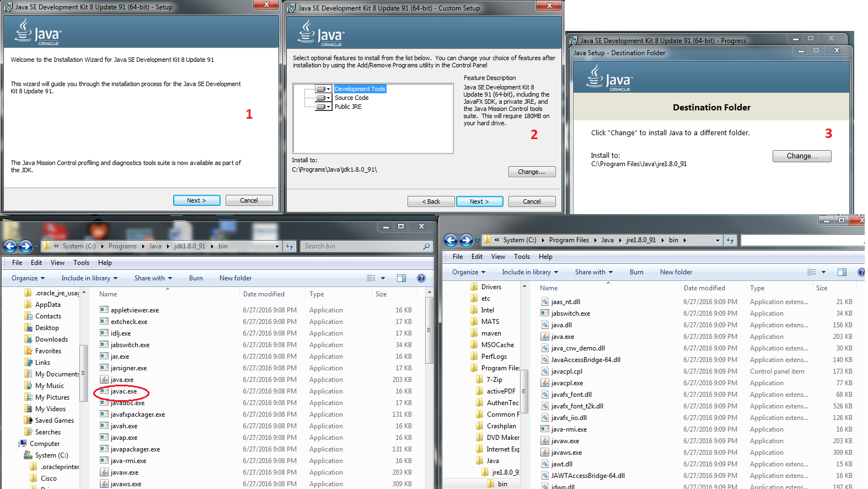This screenshot has height=489, width=868.
Task: Select JavaAccessBridge-64.dll file
Action: [x=586, y=360]
